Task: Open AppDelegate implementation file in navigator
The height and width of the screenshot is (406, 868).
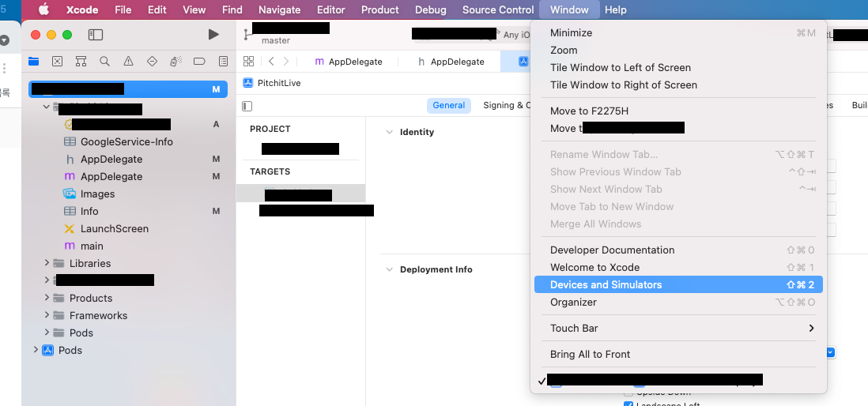Action: click(x=111, y=176)
